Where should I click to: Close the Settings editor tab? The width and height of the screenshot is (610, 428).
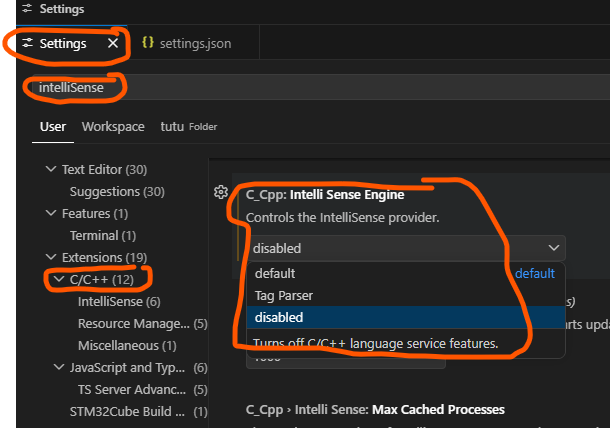coord(113,43)
